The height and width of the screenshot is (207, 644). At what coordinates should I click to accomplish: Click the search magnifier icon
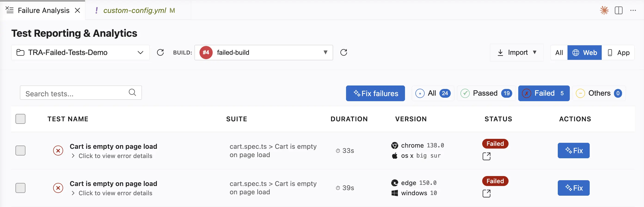tap(132, 92)
